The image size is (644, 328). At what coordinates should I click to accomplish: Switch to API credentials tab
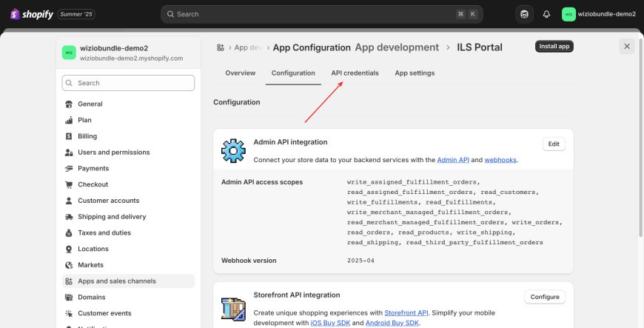coord(355,73)
